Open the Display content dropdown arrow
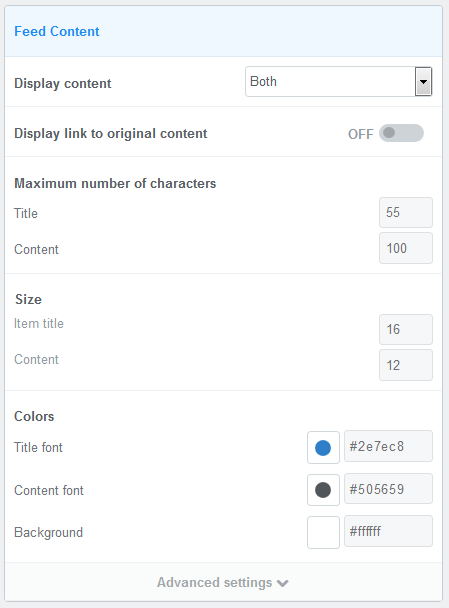Screen dimensions: 449x608 tap(423, 81)
